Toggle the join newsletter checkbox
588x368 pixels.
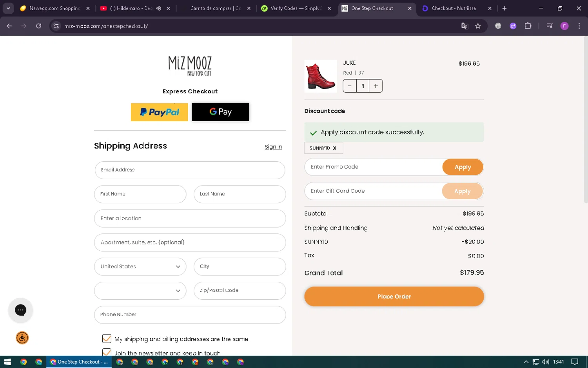(x=107, y=352)
